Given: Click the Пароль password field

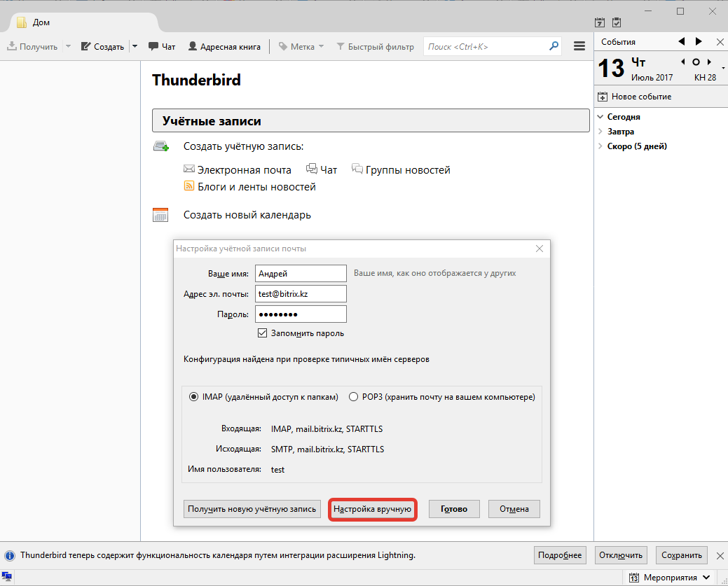Looking at the screenshot, I should tap(301, 314).
